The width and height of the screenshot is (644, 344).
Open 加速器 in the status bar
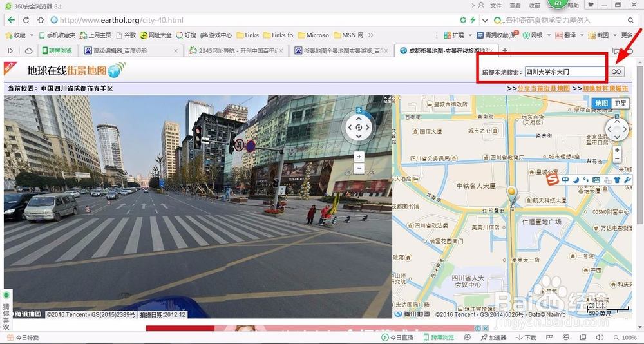click(x=494, y=338)
